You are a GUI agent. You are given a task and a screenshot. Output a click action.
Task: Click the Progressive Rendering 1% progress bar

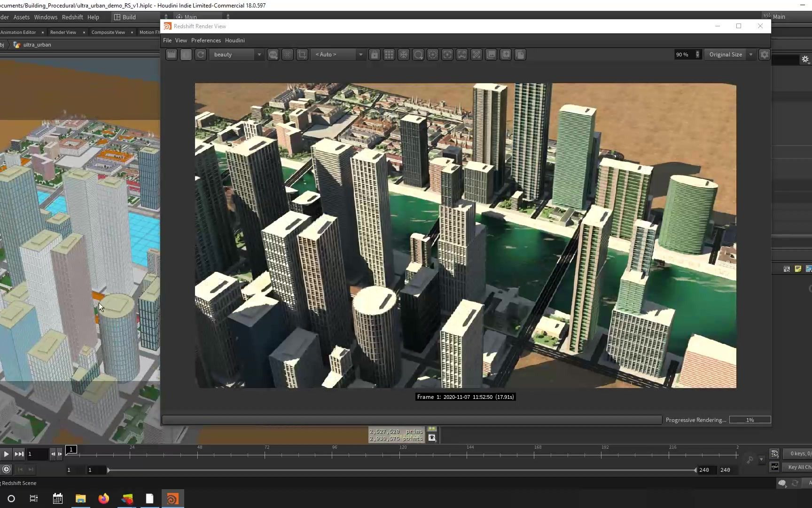click(750, 420)
